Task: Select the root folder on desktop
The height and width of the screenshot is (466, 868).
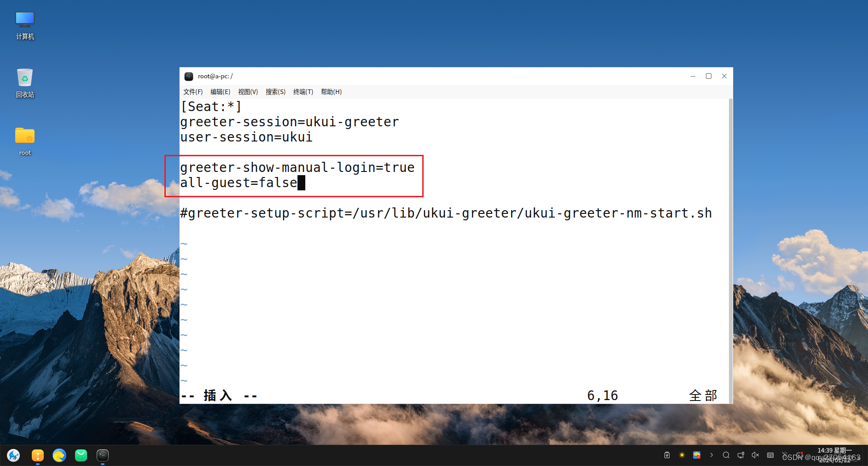Action: pyautogui.click(x=25, y=142)
